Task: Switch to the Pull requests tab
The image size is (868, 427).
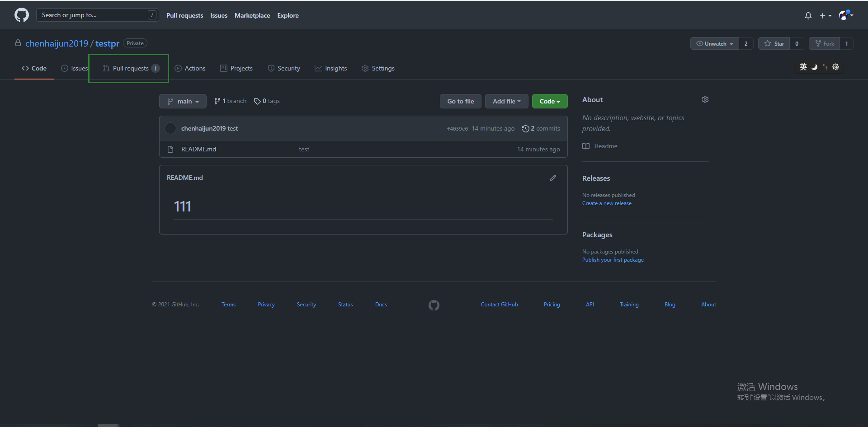Action: 131,68
